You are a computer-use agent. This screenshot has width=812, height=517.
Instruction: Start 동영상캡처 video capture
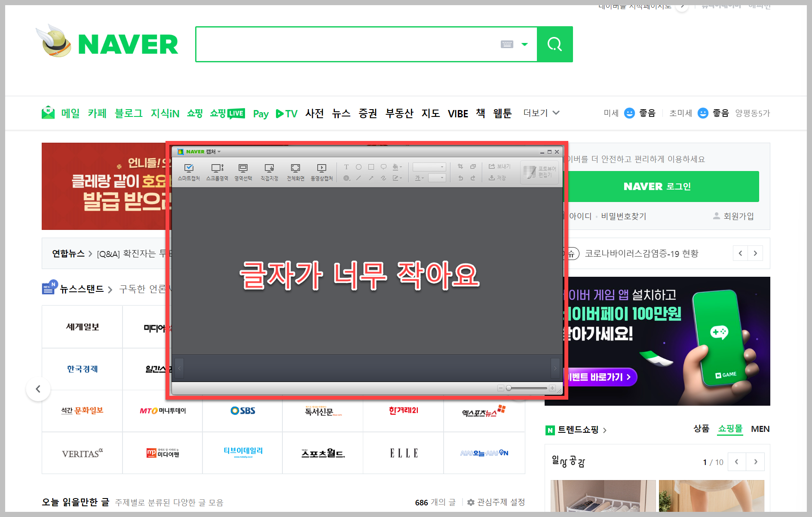[x=322, y=172]
